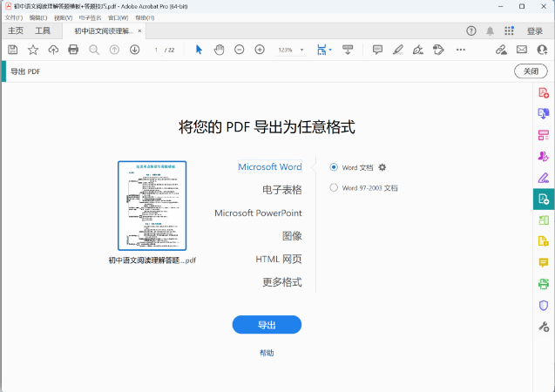
Task: Select the Highlight pen tool
Action: click(x=398, y=50)
